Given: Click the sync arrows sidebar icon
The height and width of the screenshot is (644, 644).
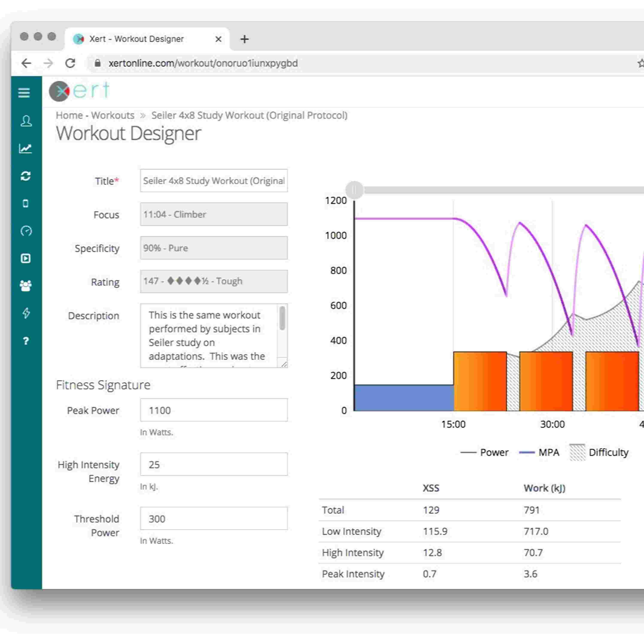Looking at the screenshot, I should [26, 176].
